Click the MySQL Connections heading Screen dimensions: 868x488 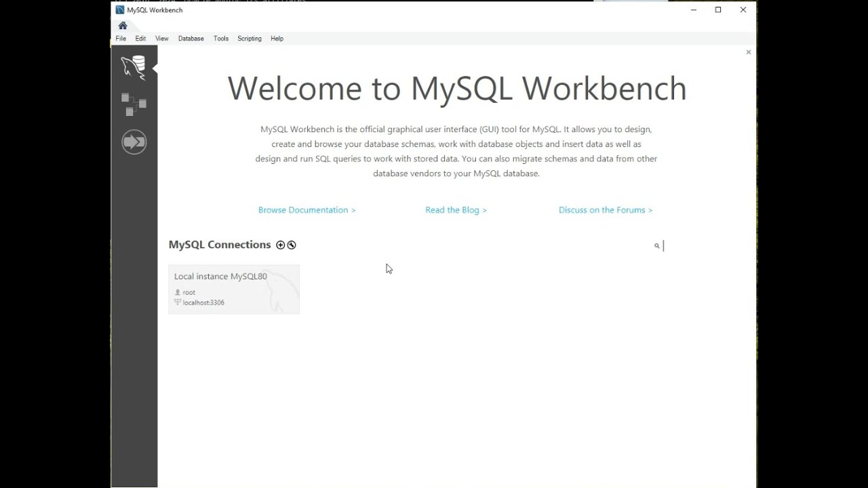[x=220, y=245]
